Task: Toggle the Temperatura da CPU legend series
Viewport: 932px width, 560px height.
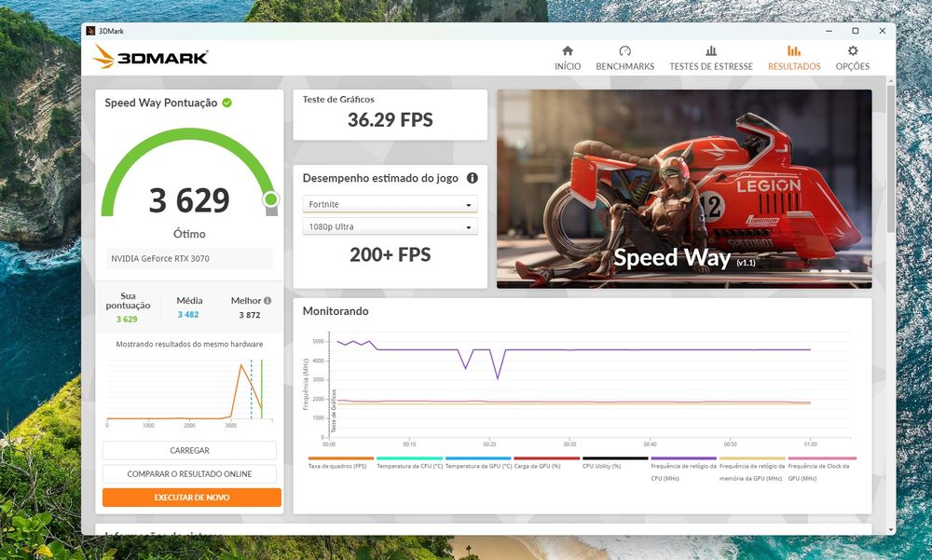Action: click(409, 463)
